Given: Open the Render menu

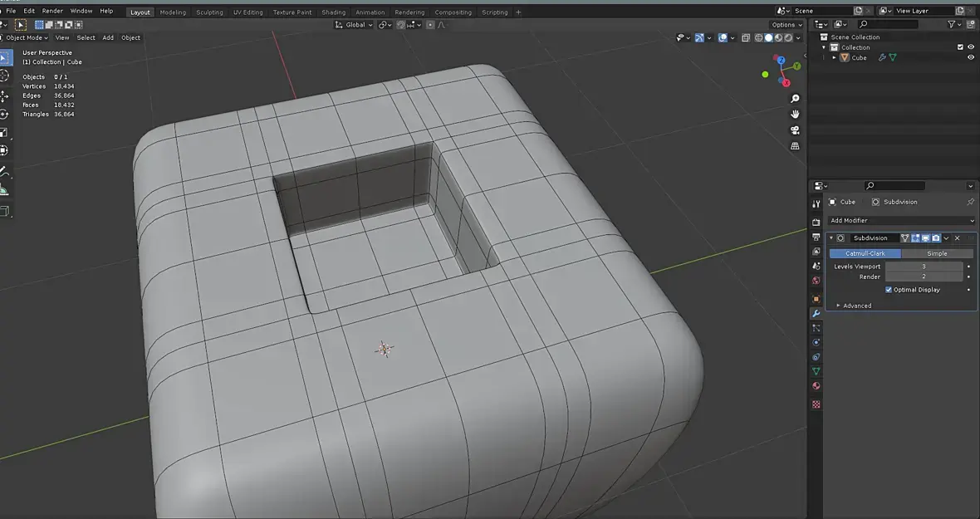Looking at the screenshot, I should click(52, 11).
